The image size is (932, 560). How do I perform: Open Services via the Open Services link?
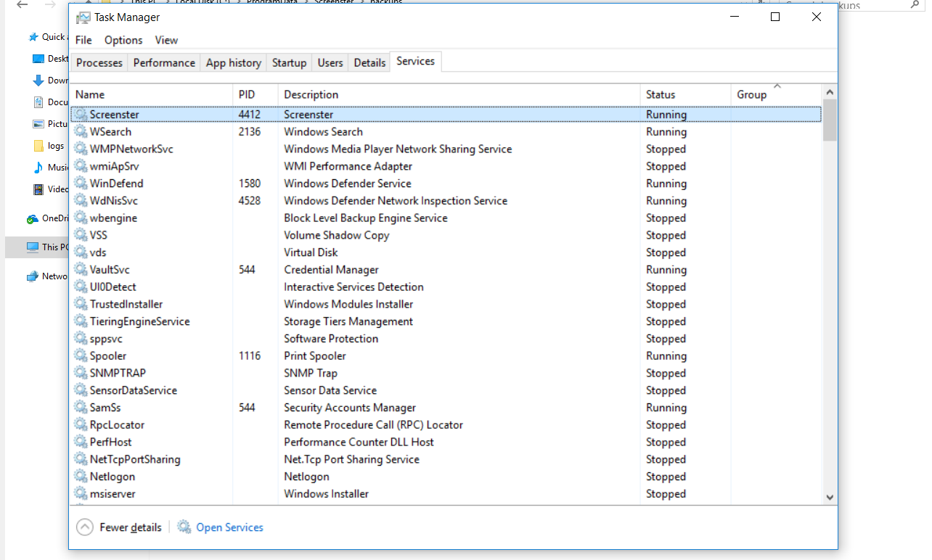coord(229,527)
